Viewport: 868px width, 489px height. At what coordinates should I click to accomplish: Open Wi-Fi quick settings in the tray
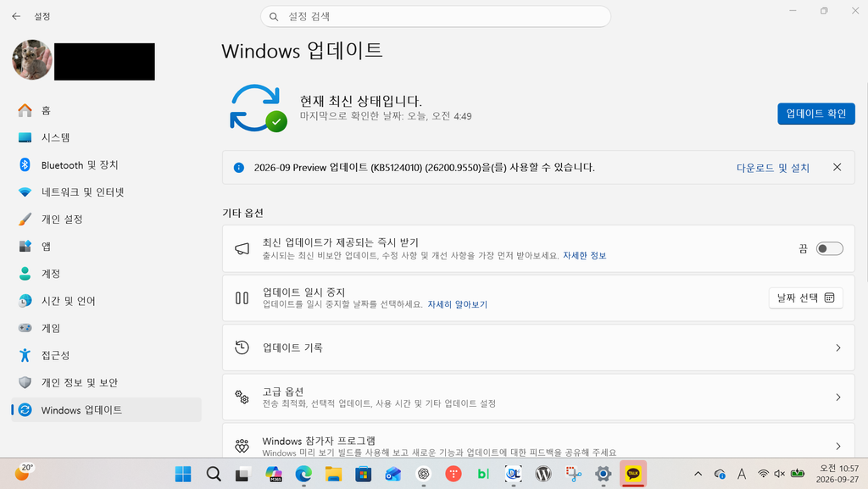tap(764, 474)
